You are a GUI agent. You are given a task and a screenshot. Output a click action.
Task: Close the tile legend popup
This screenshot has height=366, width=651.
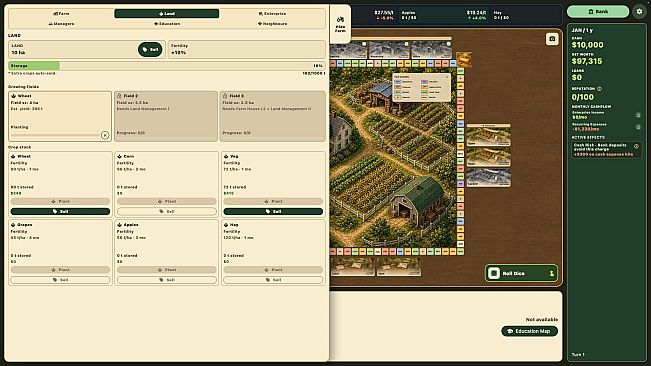click(447, 77)
